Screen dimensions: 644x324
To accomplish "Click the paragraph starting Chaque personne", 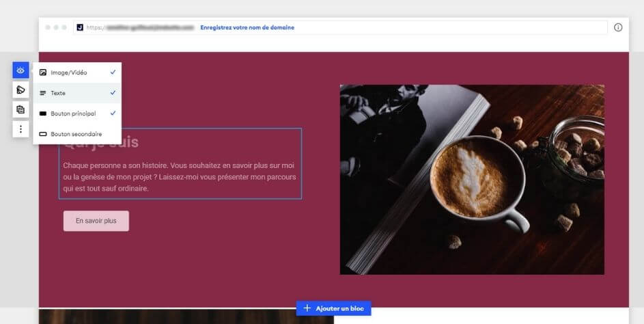I will pos(179,177).
